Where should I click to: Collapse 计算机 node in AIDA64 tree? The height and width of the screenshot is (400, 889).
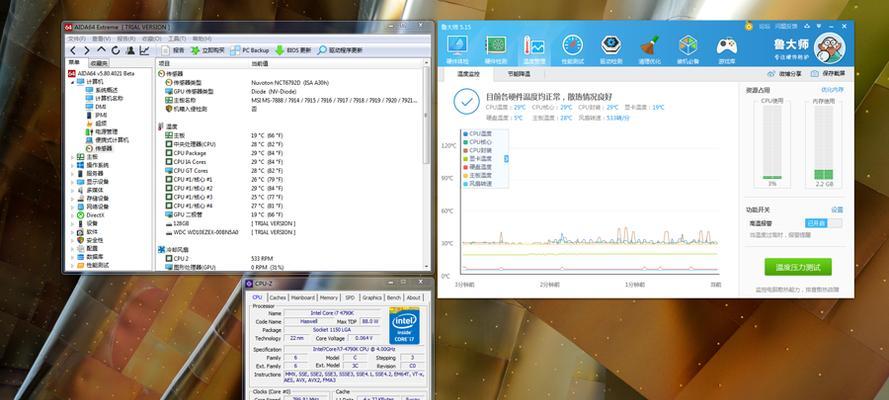click(x=73, y=82)
